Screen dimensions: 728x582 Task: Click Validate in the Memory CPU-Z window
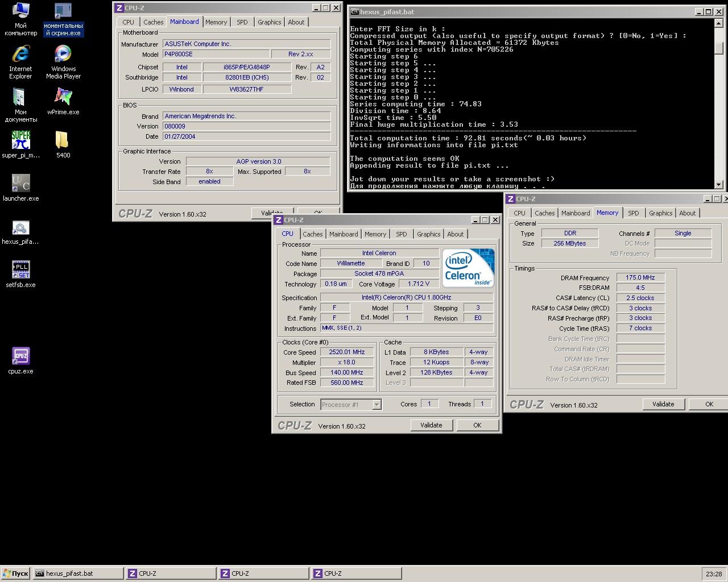(x=663, y=404)
